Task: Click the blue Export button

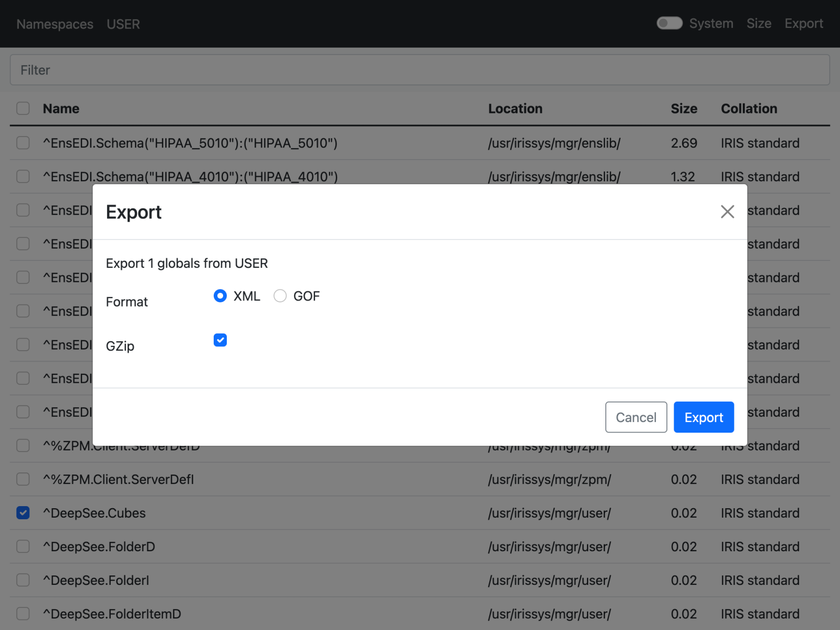Action: coord(703,417)
